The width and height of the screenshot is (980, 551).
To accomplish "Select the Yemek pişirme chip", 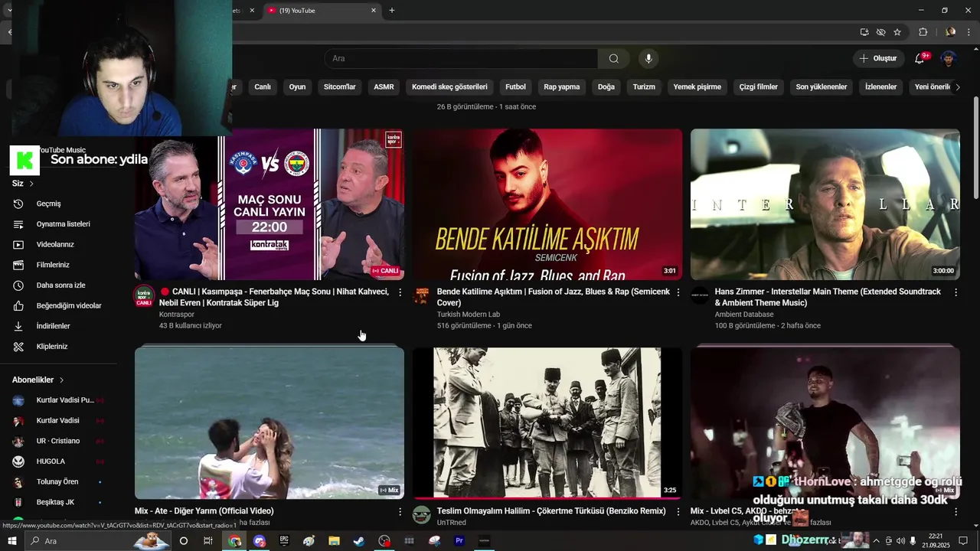I will (x=697, y=87).
